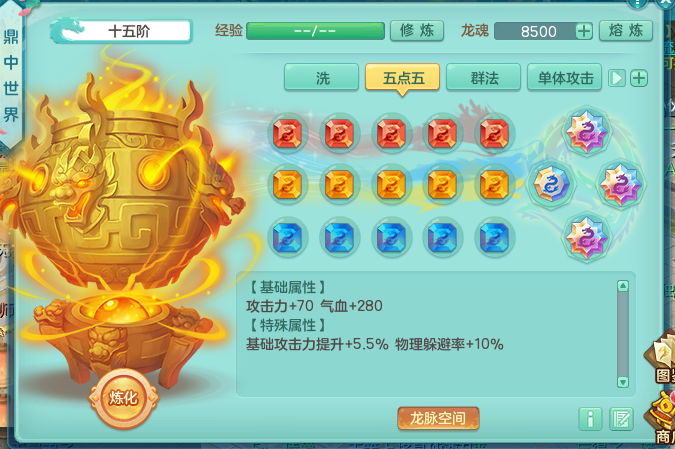The height and width of the screenshot is (449, 675).
Task: Select the blue-gold hexagon dragon gem
Action: (x=551, y=184)
